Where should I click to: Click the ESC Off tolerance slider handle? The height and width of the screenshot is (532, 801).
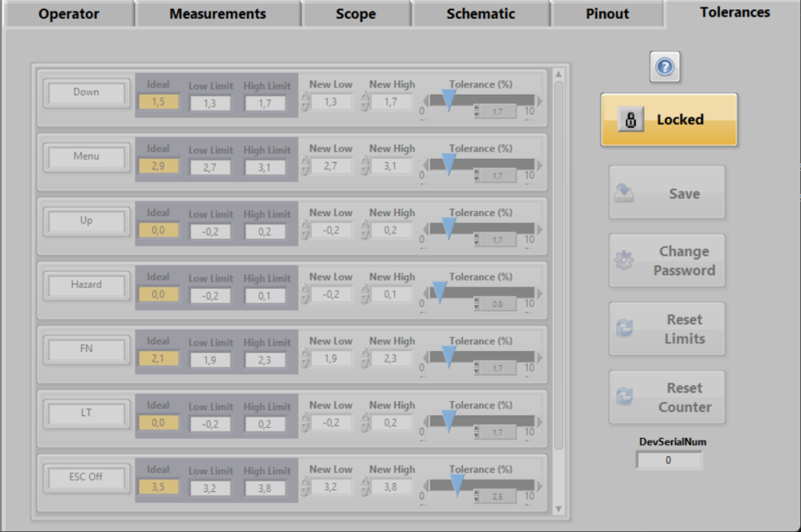tap(458, 482)
